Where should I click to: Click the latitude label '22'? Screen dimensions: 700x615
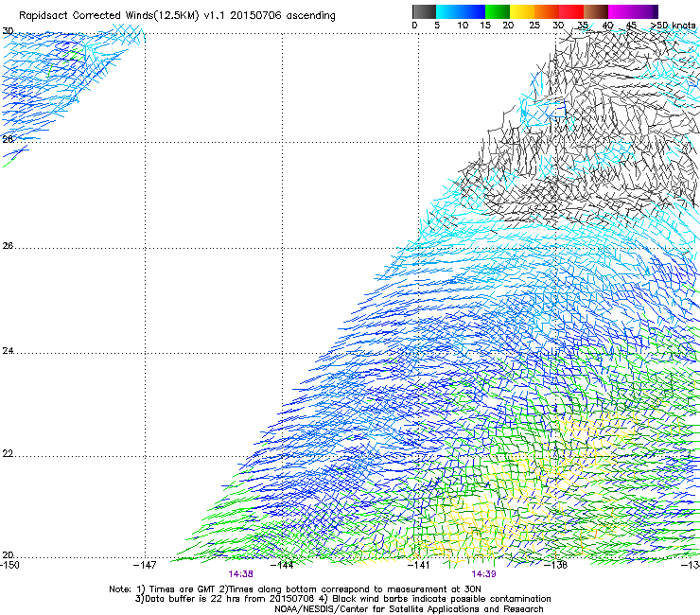click(8, 454)
